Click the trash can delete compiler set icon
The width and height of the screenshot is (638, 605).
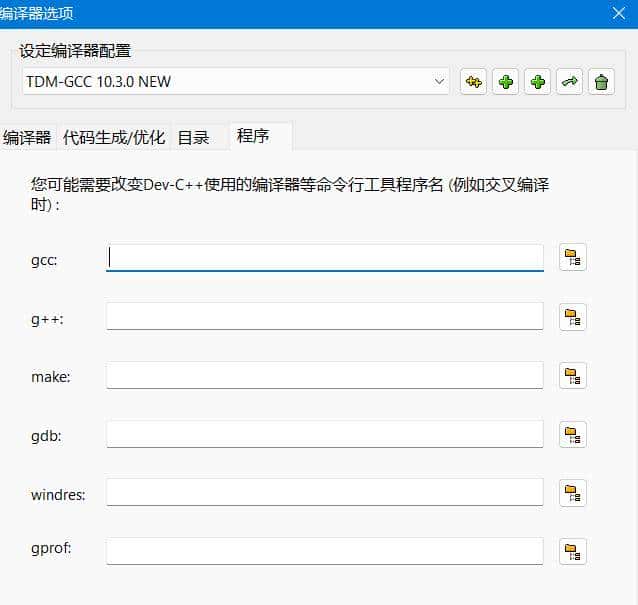(601, 82)
